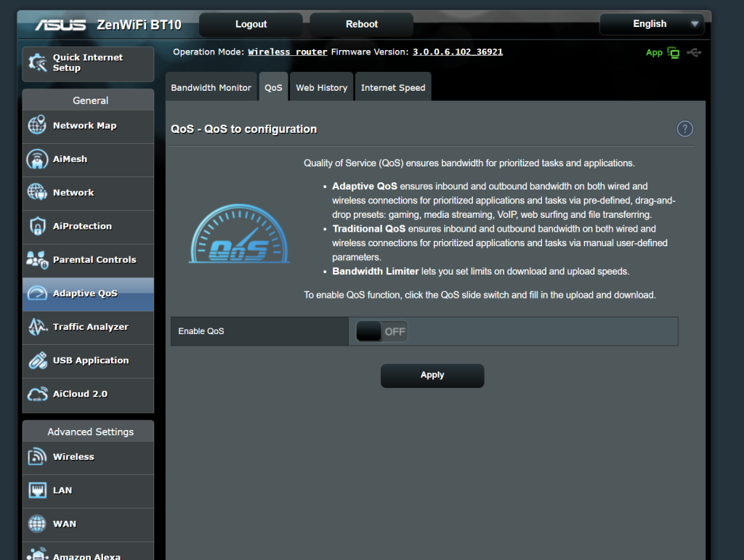744x560 pixels.
Task: Click the Traffic Analyzer waveform icon
Action: point(37,327)
